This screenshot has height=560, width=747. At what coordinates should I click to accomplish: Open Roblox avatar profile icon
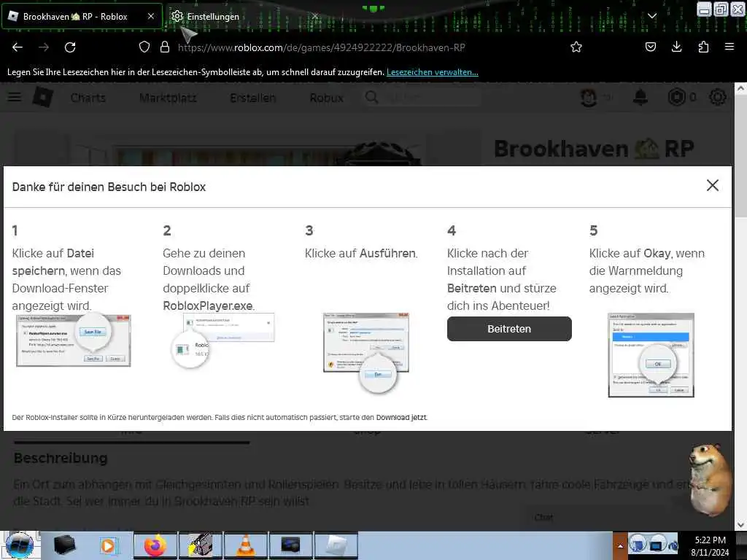coord(589,97)
